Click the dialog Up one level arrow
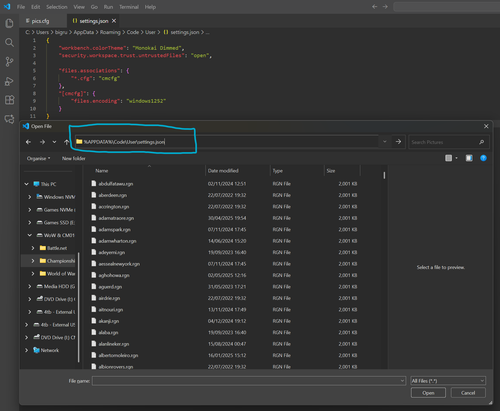Viewport: 500px width, 411px height. [66, 142]
